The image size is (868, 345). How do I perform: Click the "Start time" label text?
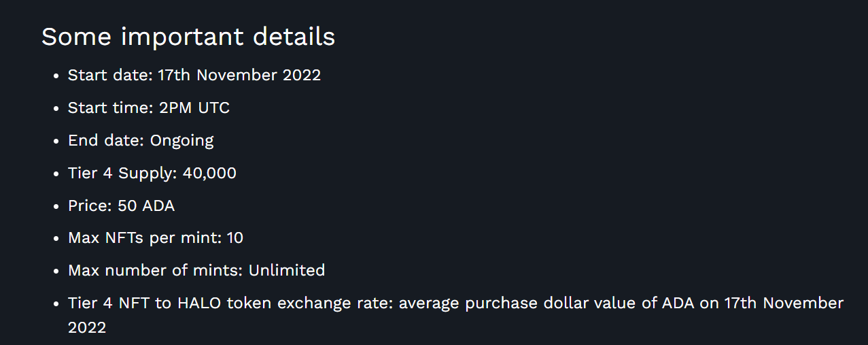(109, 108)
